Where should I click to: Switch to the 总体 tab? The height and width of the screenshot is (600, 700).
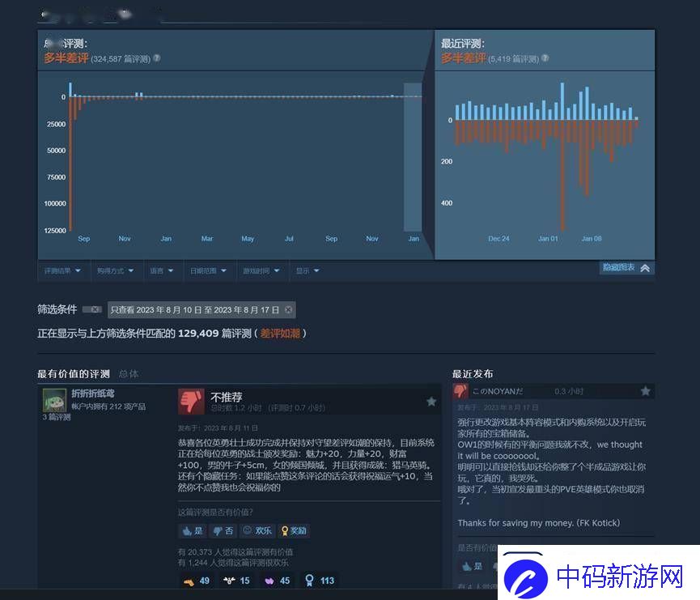129,374
